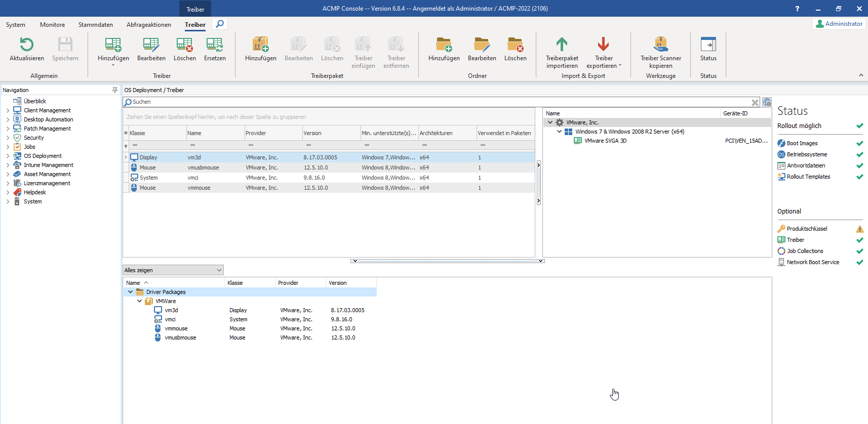
Task: Pin the Navigation panel
Action: pos(115,90)
